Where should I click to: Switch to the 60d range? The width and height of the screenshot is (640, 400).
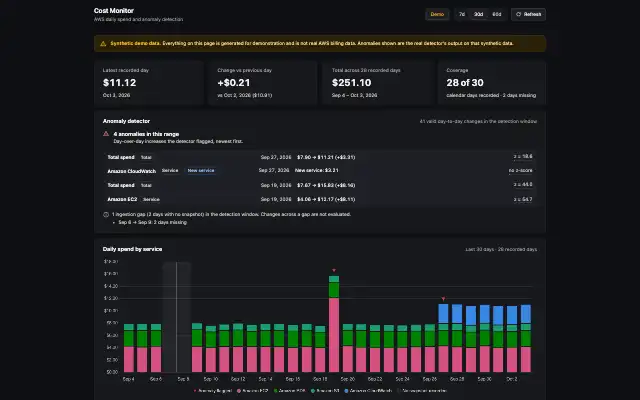click(496, 14)
